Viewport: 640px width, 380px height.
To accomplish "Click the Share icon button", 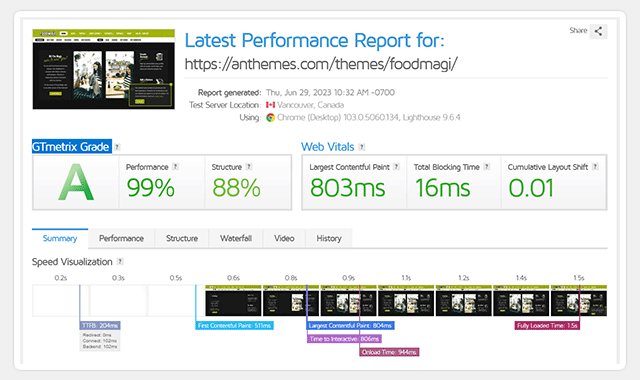I will click(x=598, y=31).
